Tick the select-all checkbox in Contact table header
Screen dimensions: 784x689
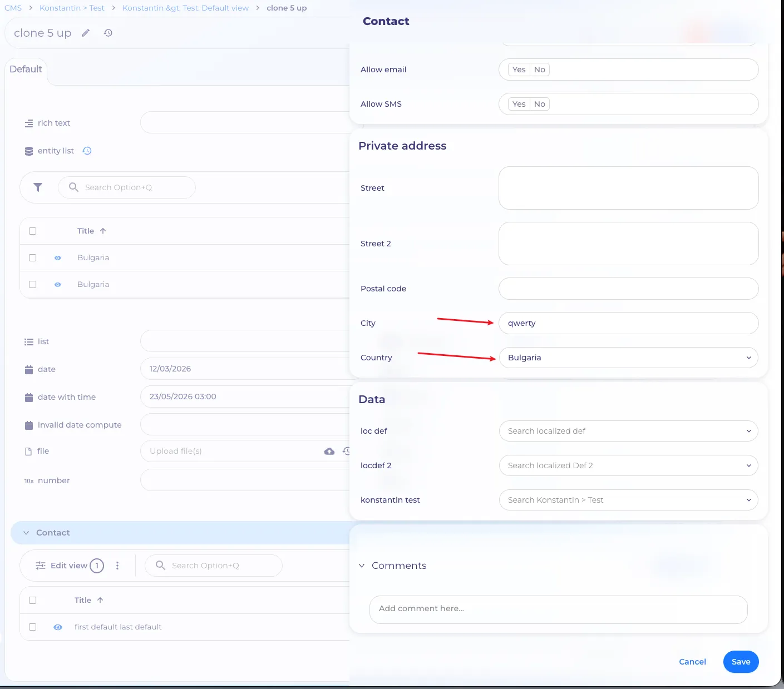click(x=33, y=600)
